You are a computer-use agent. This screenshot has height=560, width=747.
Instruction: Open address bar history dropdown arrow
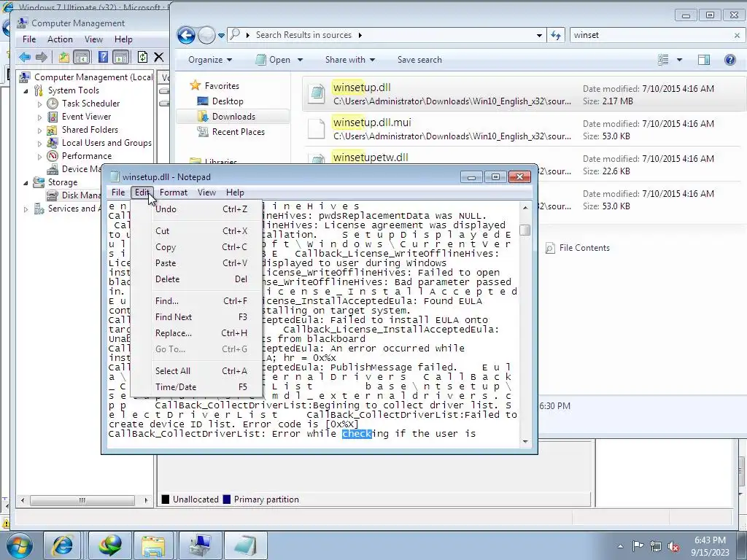539,35
